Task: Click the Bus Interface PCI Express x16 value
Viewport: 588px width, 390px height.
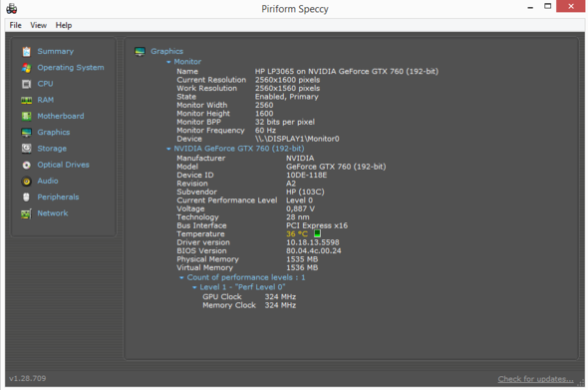Action: click(317, 225)
